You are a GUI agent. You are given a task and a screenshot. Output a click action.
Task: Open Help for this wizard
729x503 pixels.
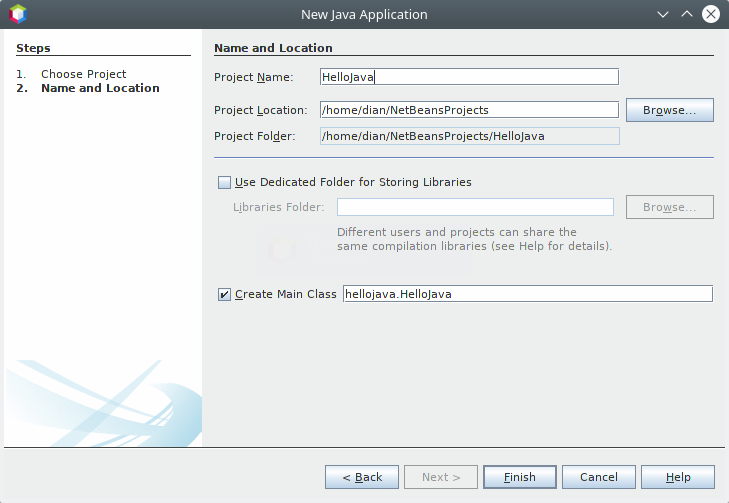678,477
